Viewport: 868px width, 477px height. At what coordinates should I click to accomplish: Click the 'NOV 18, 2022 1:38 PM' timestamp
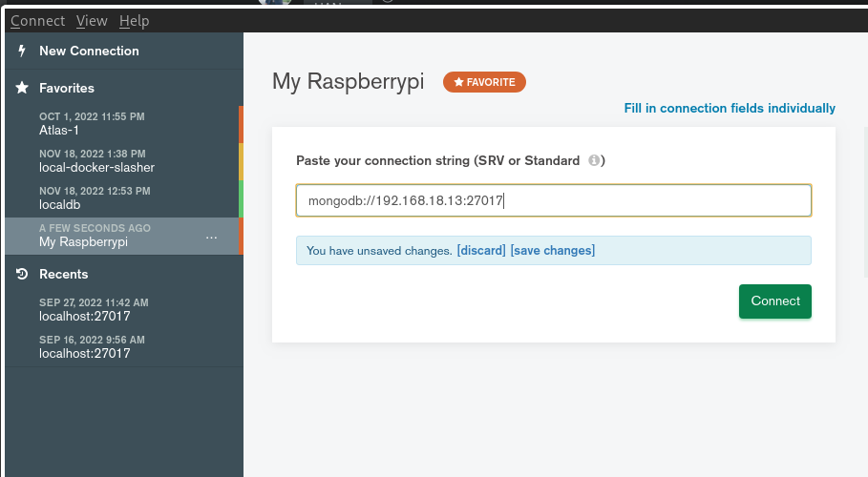(x=93, y=154)
